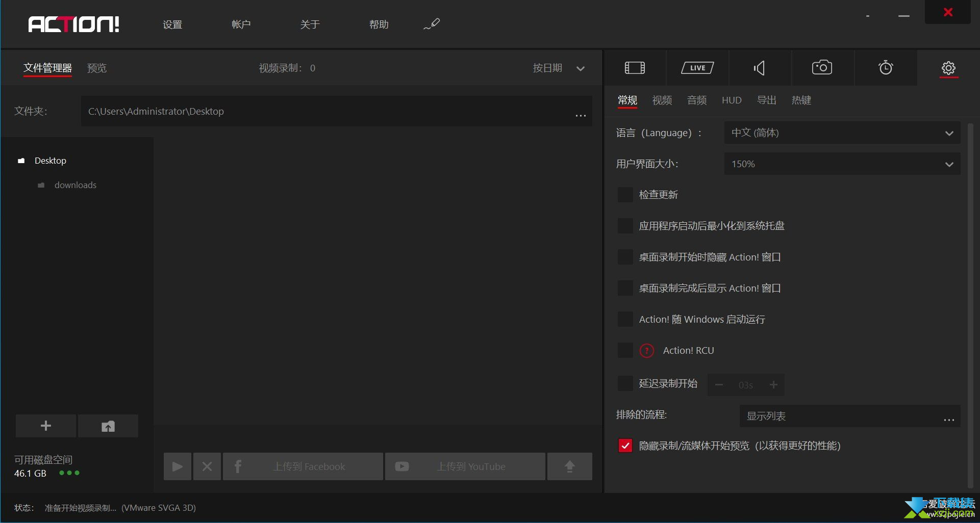Click the 视频录制: 0 counter text

tap(287, 68)
